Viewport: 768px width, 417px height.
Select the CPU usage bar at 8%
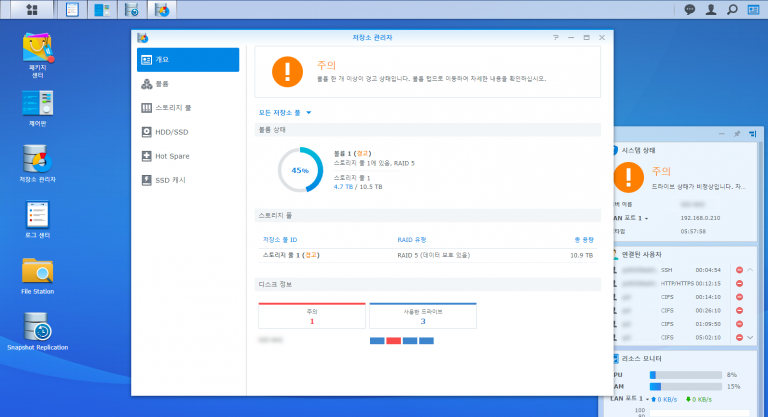(x=686, y=375)
